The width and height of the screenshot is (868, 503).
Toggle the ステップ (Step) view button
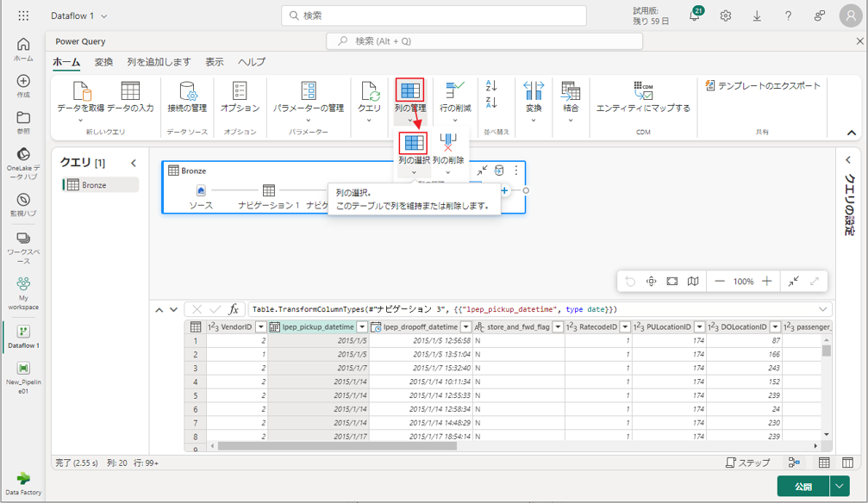[748, 463]
